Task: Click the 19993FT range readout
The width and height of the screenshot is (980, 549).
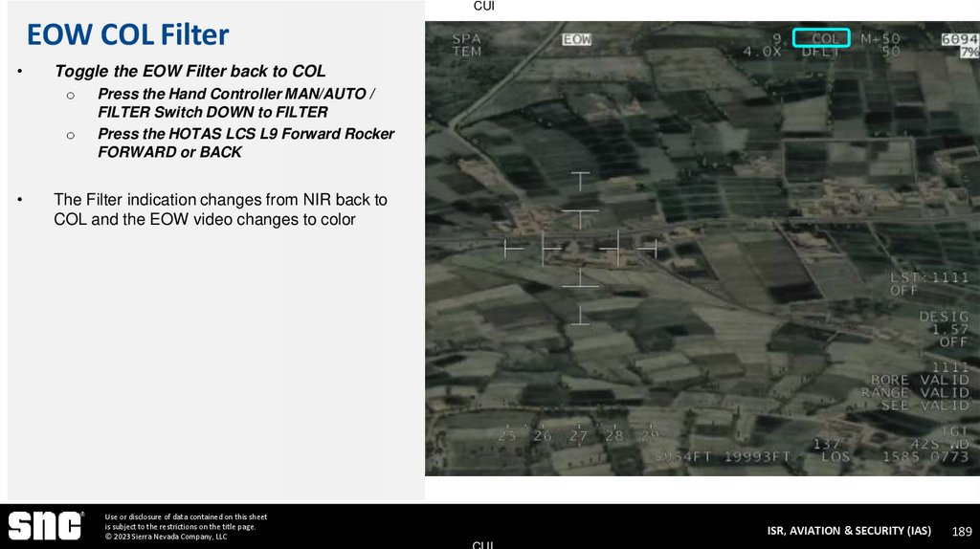Action: (758, 457)
